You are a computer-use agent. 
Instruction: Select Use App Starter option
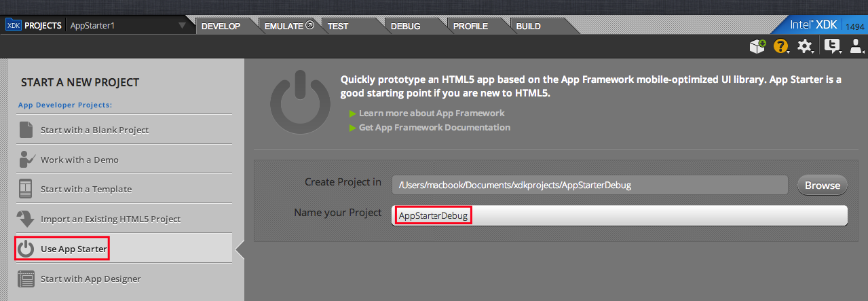pyautogui.click(x=74, y=249)
